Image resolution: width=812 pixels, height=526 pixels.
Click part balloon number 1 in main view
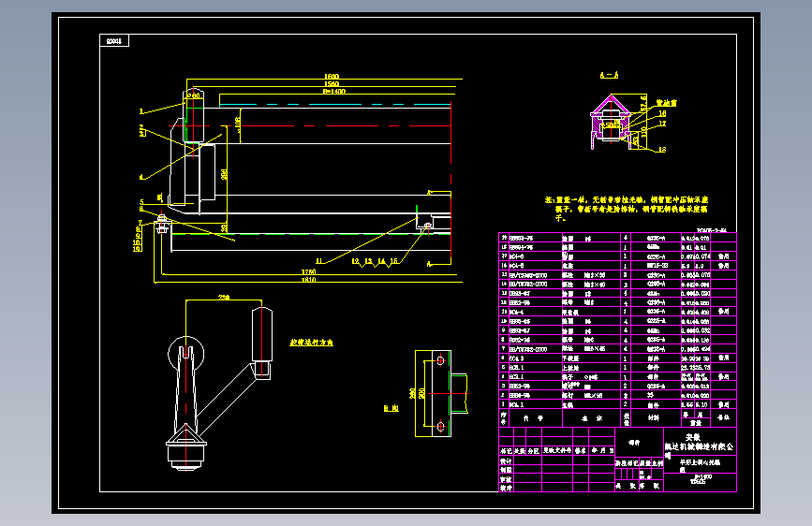tap(140, 111)
